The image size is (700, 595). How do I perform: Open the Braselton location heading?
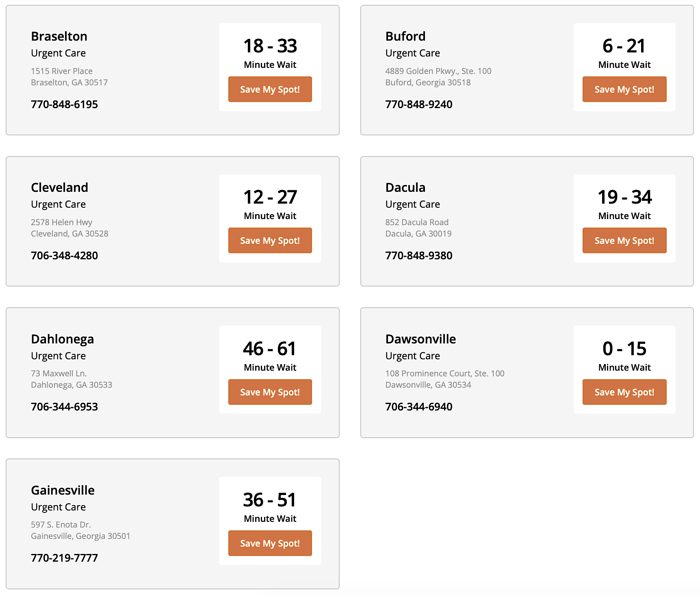click(59, 37)
